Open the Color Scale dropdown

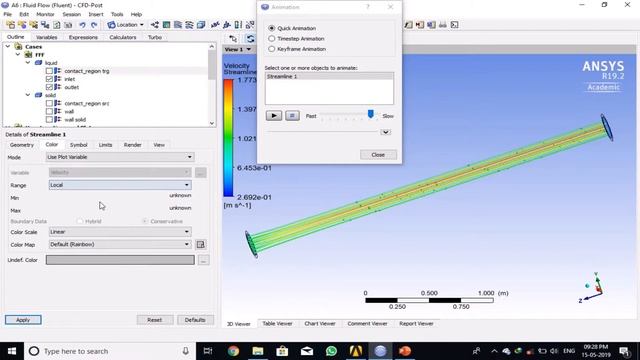point(120,232)
